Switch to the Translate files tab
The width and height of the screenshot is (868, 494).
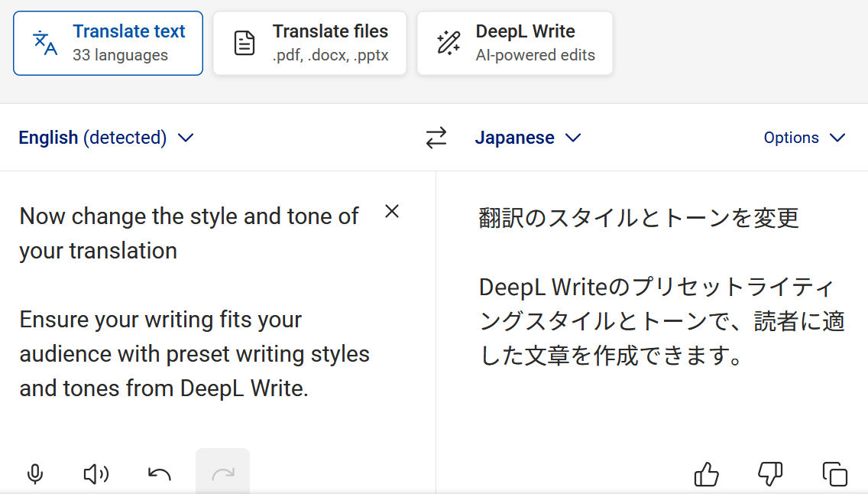309,43
